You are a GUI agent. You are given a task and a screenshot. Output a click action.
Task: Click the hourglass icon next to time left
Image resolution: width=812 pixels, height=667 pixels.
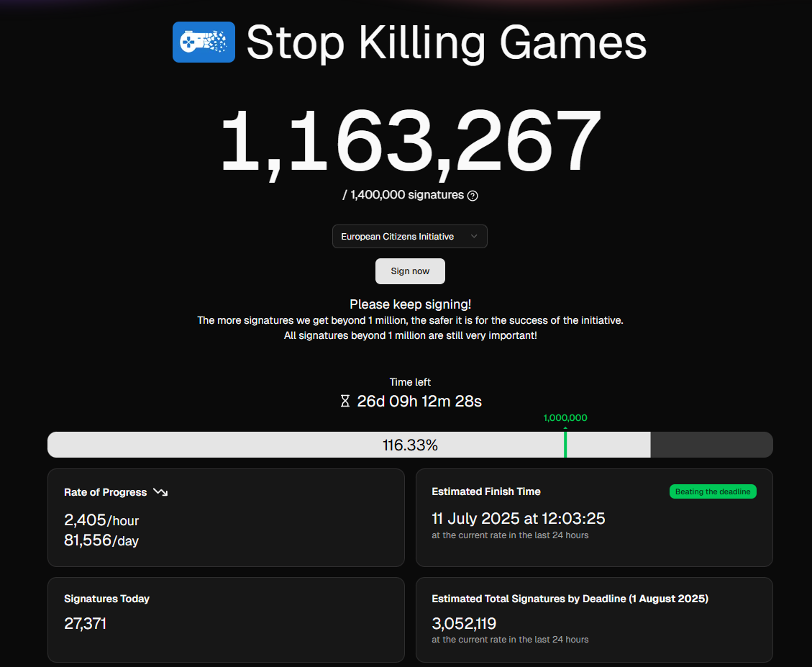click(345, 401)
